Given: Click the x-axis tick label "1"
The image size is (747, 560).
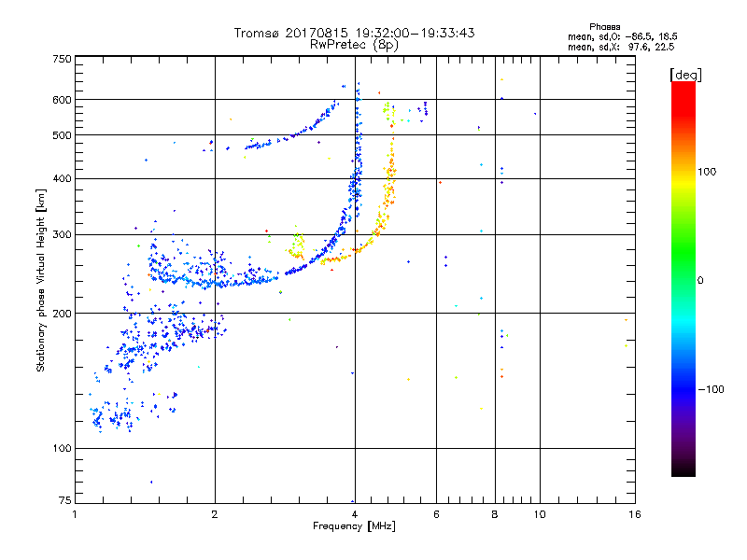Looking at the screenshot, I should pyautogui.click(x=75, y=514).
